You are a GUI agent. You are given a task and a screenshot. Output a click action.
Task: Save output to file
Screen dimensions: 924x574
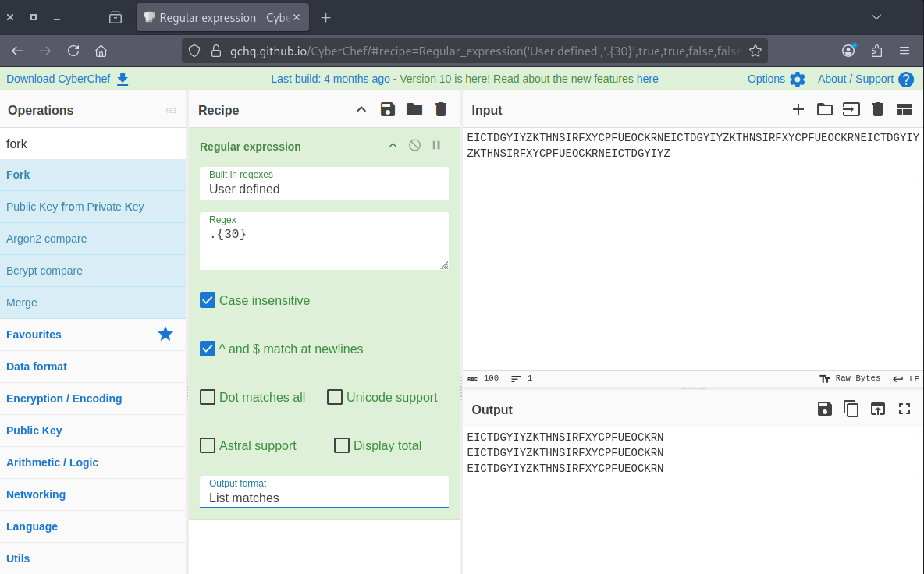(x=824, y=409)
